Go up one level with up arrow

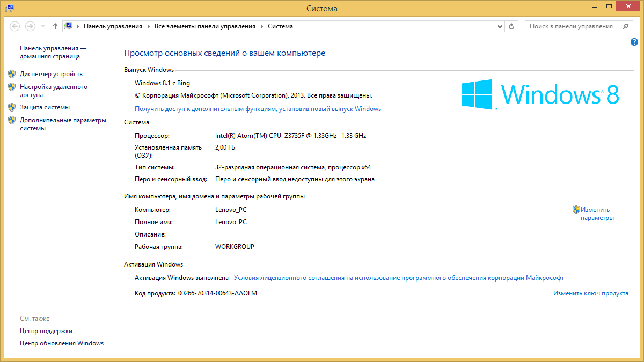pyautogui.click(x=55, y=26)
